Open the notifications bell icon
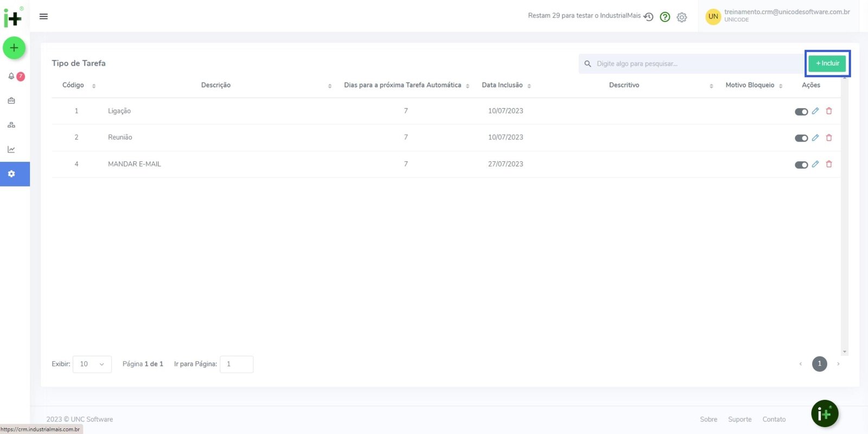Screen dimensions: 868x434 [11, 76]
